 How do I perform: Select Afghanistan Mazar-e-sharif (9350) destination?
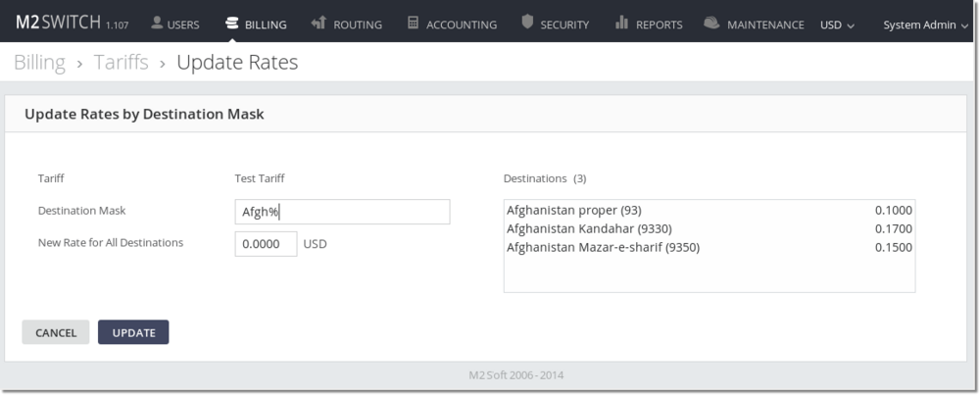coord(603,247)
